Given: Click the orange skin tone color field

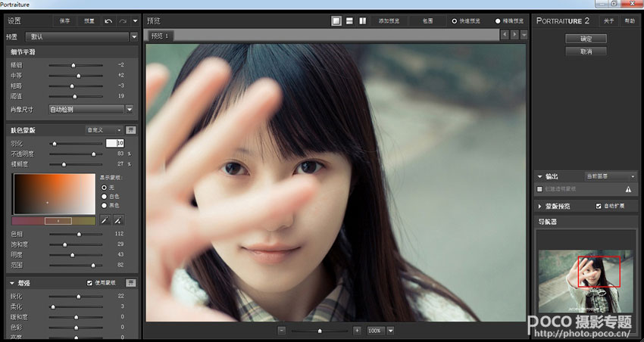Looking at the screenshot, I should coord(55,194).
